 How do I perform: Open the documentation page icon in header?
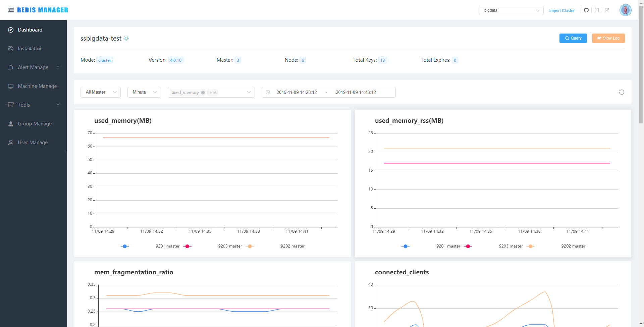(x=597, y=10)
